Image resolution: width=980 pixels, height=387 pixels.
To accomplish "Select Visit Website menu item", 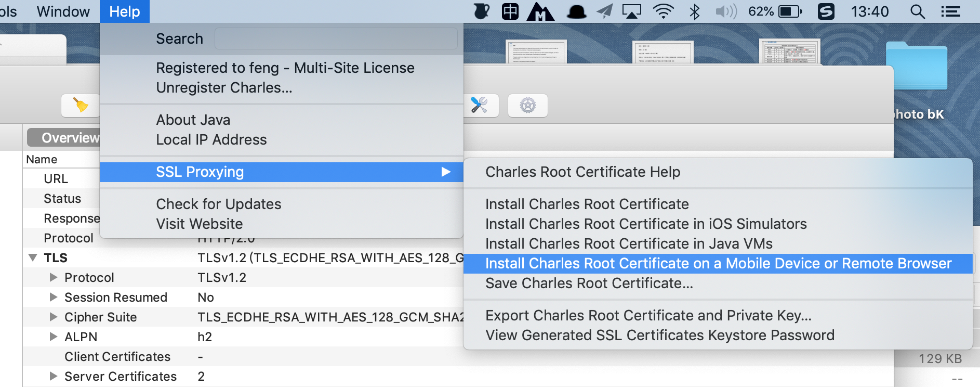I will point(281,224).
